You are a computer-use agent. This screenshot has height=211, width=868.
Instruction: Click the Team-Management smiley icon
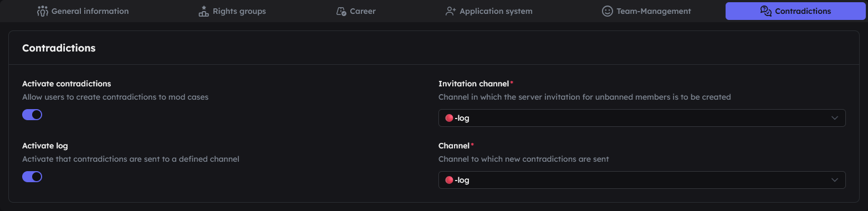607,11
